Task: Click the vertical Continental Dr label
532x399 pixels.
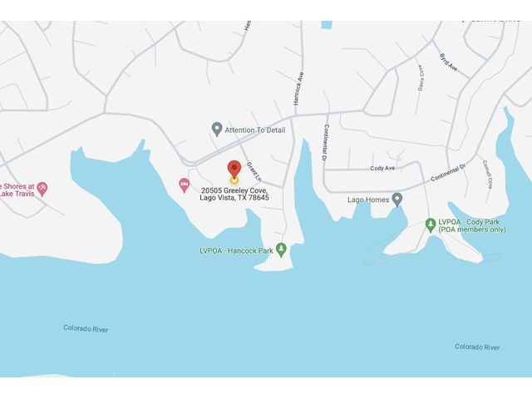Action: [x=326, y=142]
